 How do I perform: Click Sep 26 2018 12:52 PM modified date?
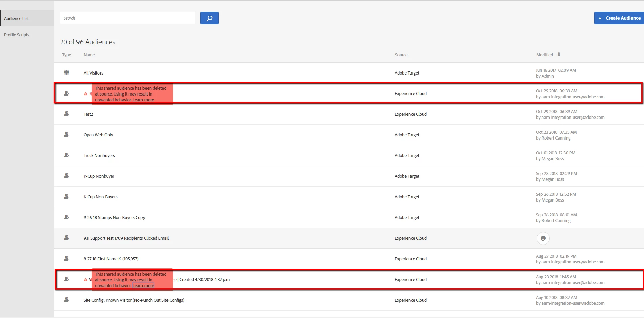(556, 194)
